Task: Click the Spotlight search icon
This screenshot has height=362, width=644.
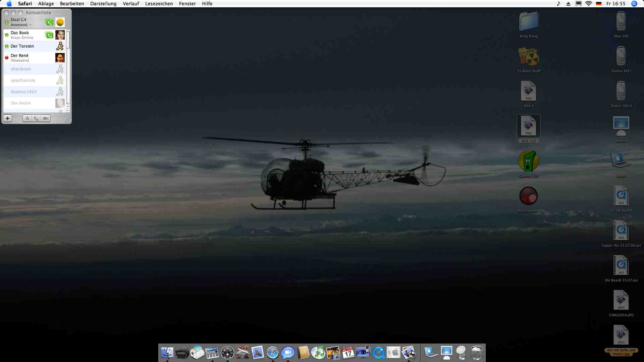Action: pos(634,4)
